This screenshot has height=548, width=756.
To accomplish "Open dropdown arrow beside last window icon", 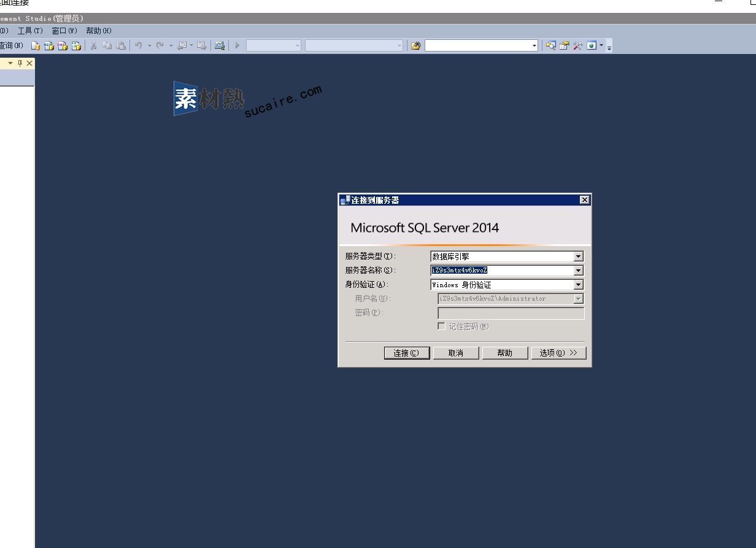I will [601, 45].
